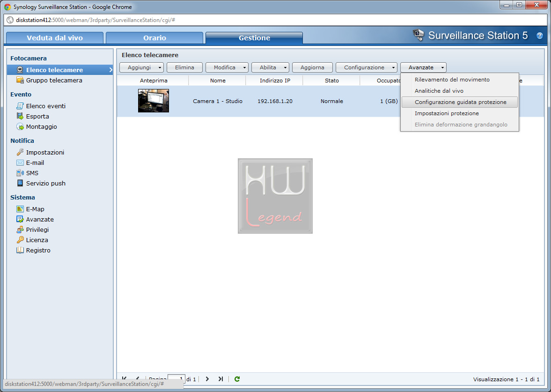551x392 pixels.
Task: Open the Abilita dropdown button
Action: click(270, 67)
